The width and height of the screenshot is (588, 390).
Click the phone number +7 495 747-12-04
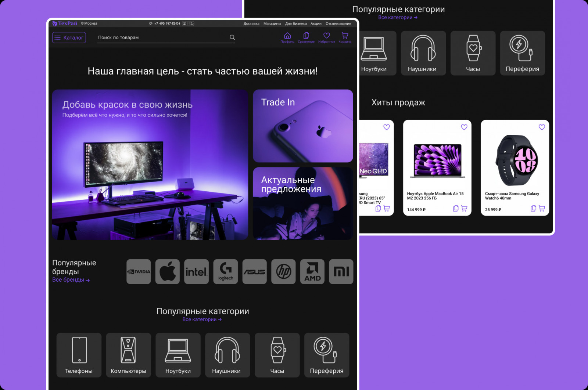click(167, 24)
